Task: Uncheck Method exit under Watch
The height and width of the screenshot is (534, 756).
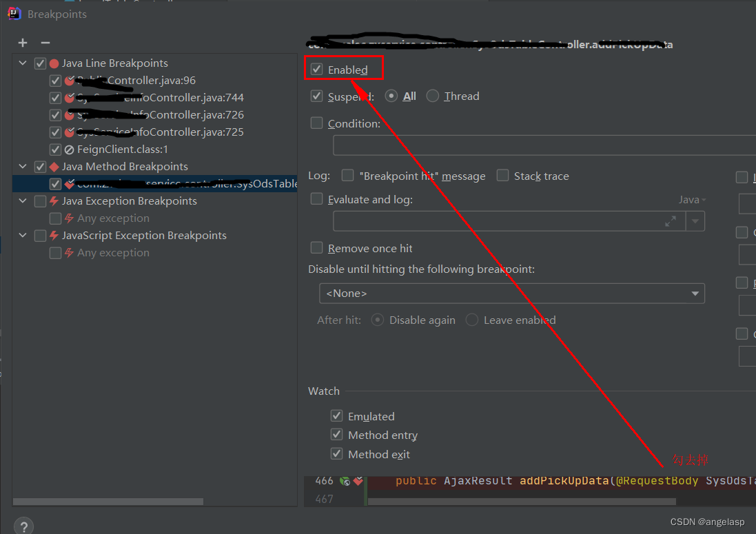Action: [337, 454]
